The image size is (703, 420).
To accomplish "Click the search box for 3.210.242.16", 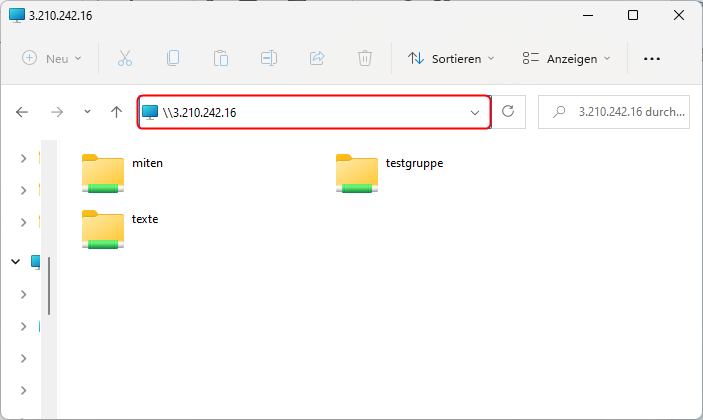I will coord(613,112).
